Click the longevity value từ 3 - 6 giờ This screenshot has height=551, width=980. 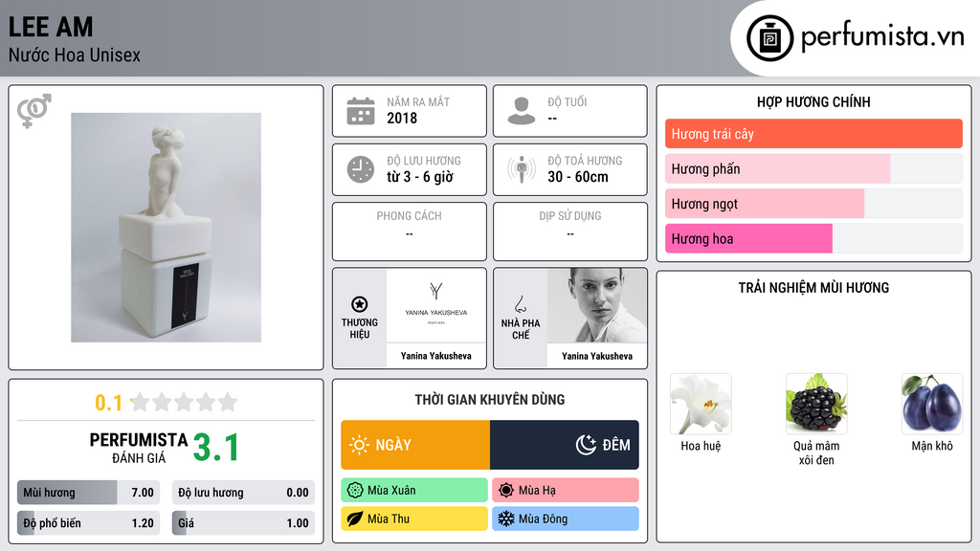pyautogui.click(x=419, y=177)
